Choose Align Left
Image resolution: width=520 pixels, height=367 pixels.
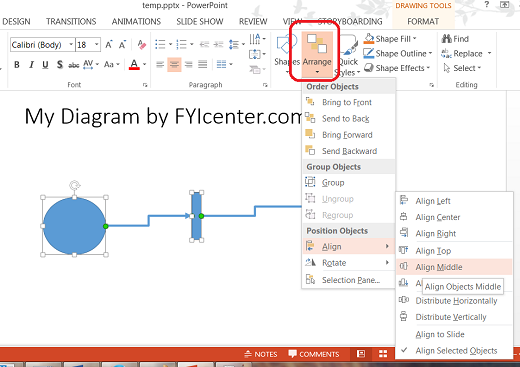pos(454,201)
